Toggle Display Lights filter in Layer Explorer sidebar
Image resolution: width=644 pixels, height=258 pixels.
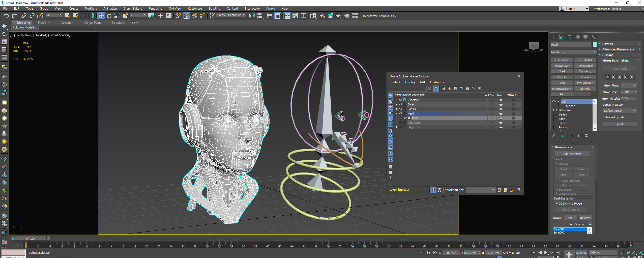pyautogui.click(x=391, y=107)
